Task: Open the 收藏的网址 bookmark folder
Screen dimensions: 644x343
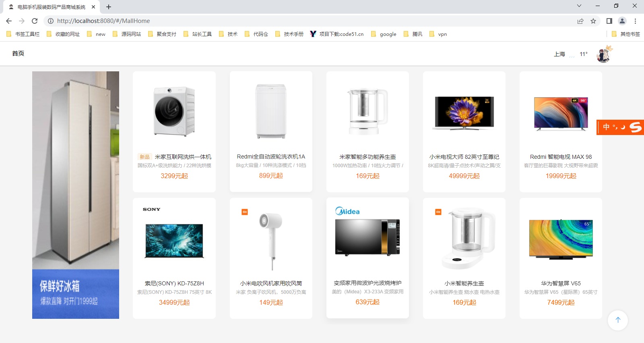Action: click(x=64, y=34)
